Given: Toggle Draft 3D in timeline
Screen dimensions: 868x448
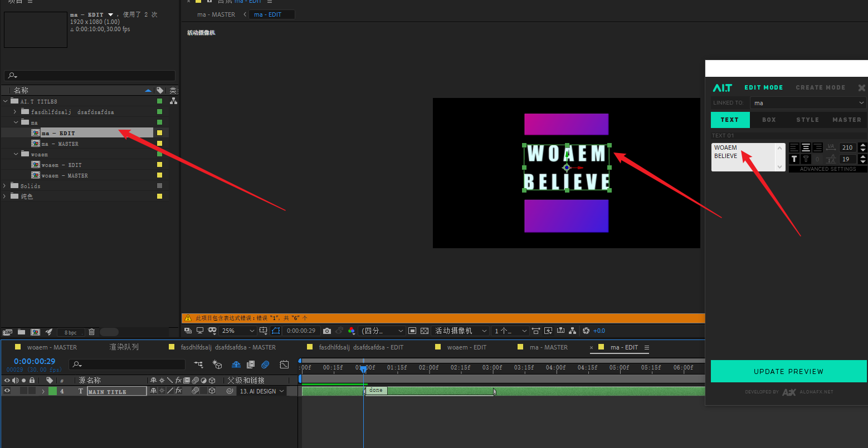Looking at the screenshot, I should [217, 365].
